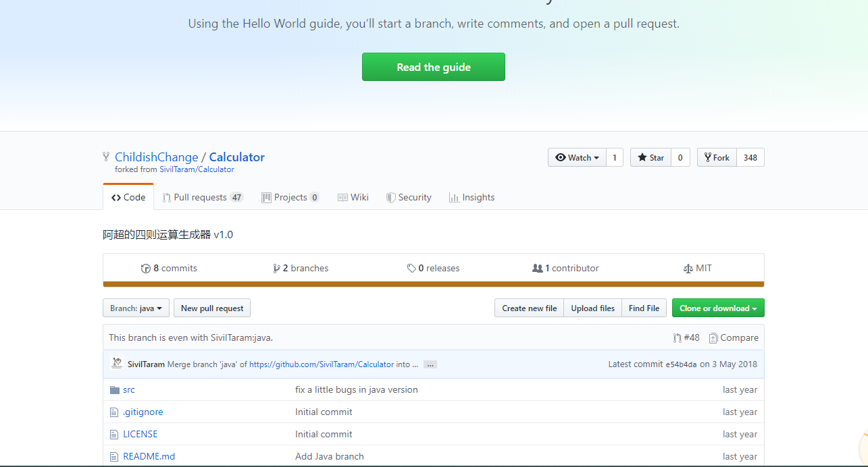Click the Insights bar graph icon
The width and height of the screenshot is (868, 467).
[454, 197]
